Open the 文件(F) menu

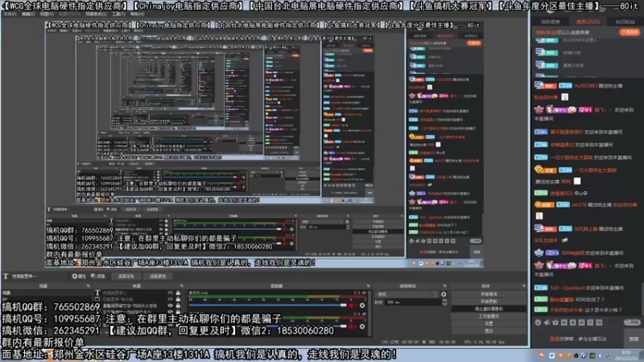[x=10, y=14]
